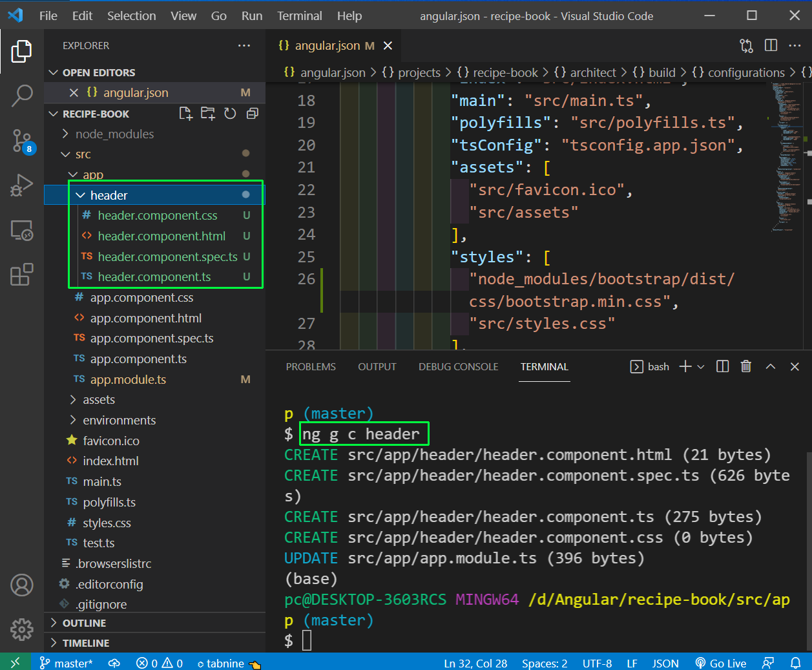Open the View menu
Viewport: 812px width, 670px height.
[x=183, y=16]
